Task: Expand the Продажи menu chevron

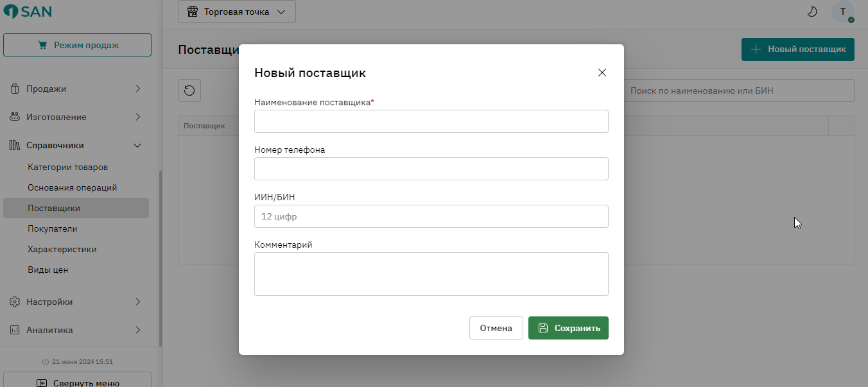Action: [x=137, y=89]
